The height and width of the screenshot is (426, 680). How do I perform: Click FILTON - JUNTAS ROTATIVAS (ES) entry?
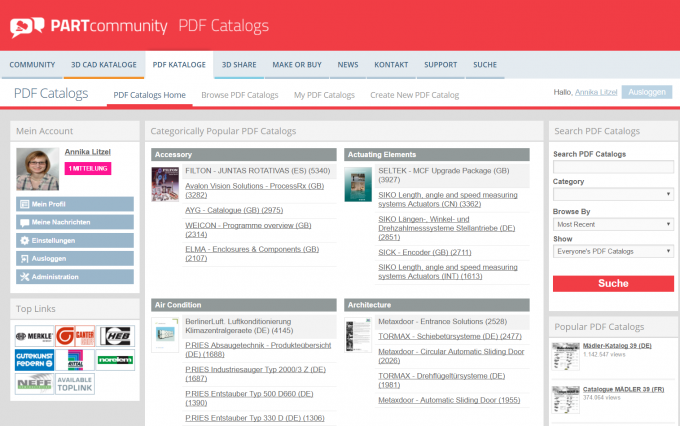point(258,171)
